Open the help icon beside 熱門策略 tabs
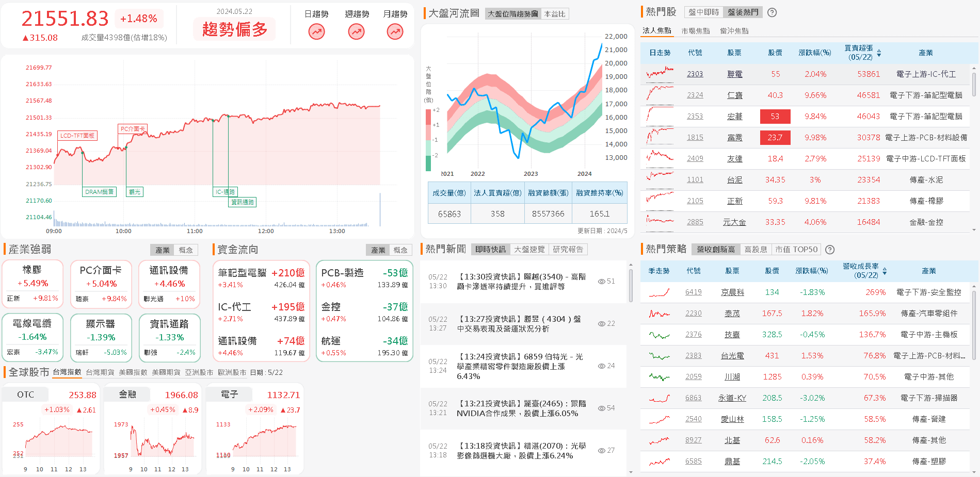 pyautogui.click(x=830, y=250)
